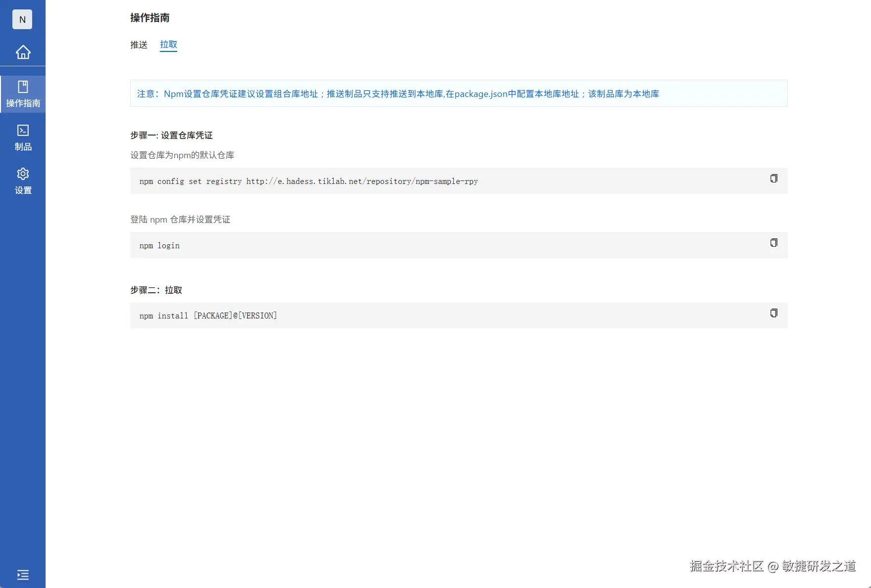This screenshot has width=871, height=588.
Task: Click the repository URL in the command text
Action: coord(362,181)
